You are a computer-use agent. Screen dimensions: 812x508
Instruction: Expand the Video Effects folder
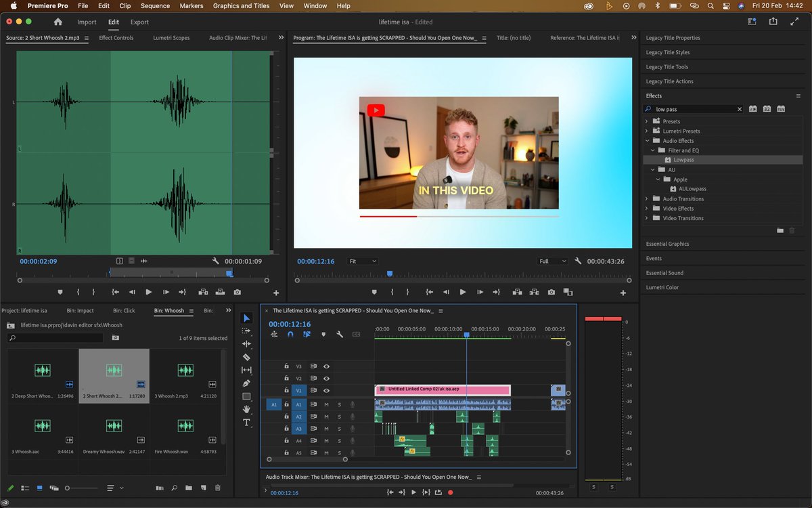click(646, 209)
